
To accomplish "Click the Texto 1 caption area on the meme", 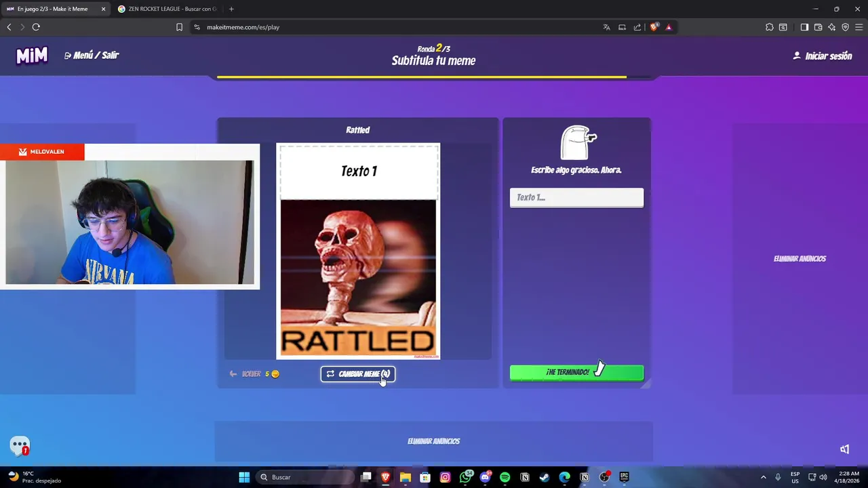I will (x=358, y=171).
